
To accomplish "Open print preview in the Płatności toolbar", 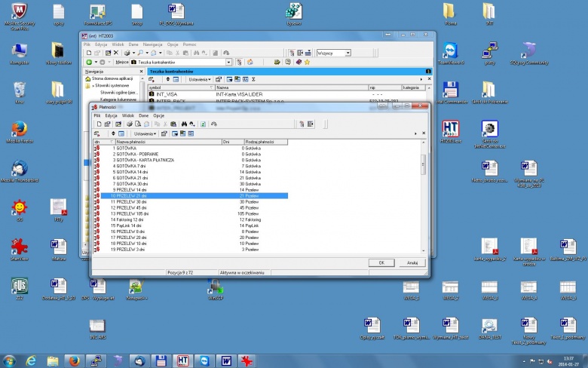I will tap(138, 124).
